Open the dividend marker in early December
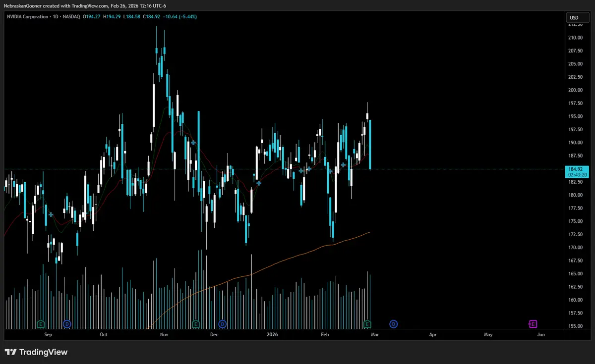 [x=222, y=324]
